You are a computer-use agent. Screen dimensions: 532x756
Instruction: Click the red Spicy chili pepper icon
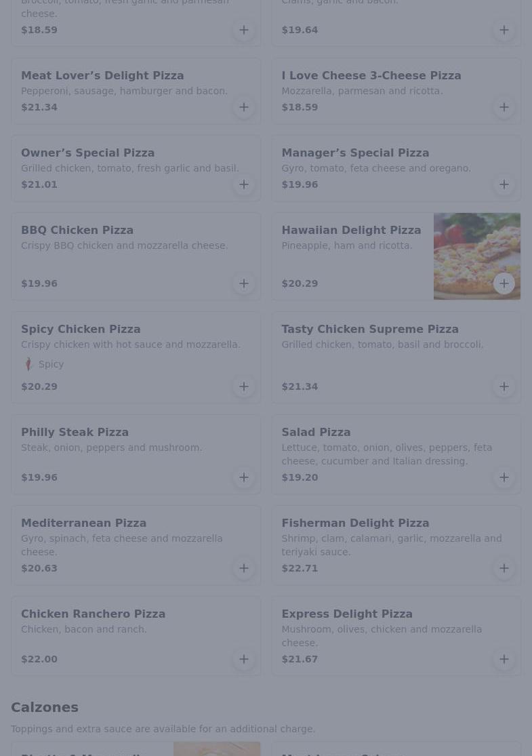pyautogui.click(x=28, y=365)
